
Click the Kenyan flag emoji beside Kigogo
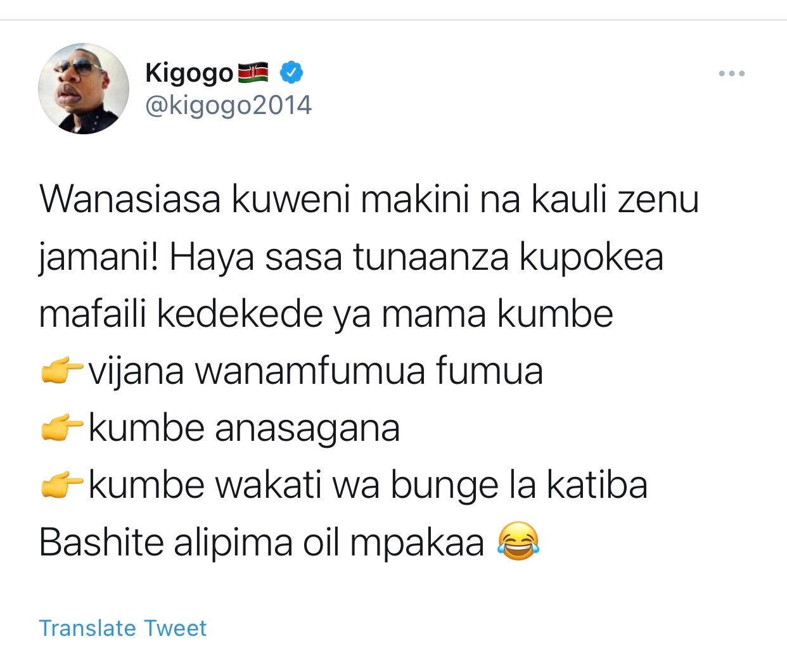point(254,73)
